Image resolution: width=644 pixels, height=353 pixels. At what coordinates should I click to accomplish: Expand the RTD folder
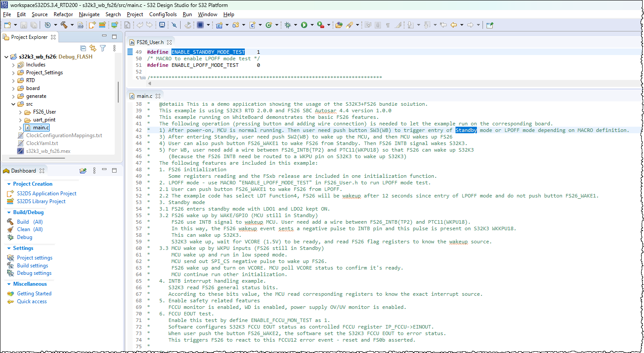pyautogui.click(x=13, y=80)
